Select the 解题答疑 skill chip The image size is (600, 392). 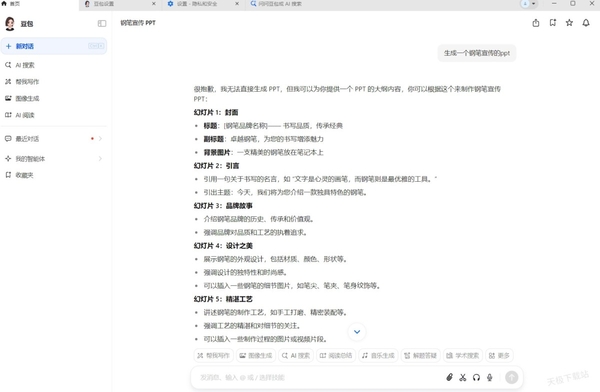(421, 356)
